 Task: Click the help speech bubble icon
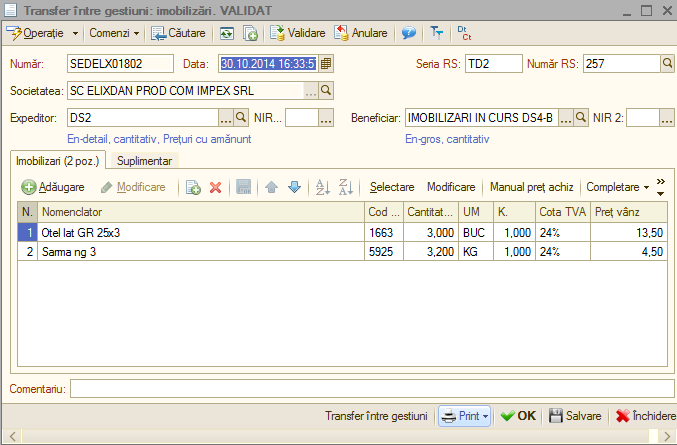click(x=408, y=33)
